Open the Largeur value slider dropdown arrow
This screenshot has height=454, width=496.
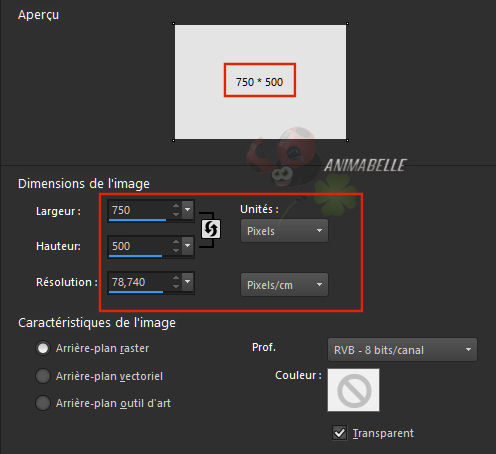click(x=188, y=210)
